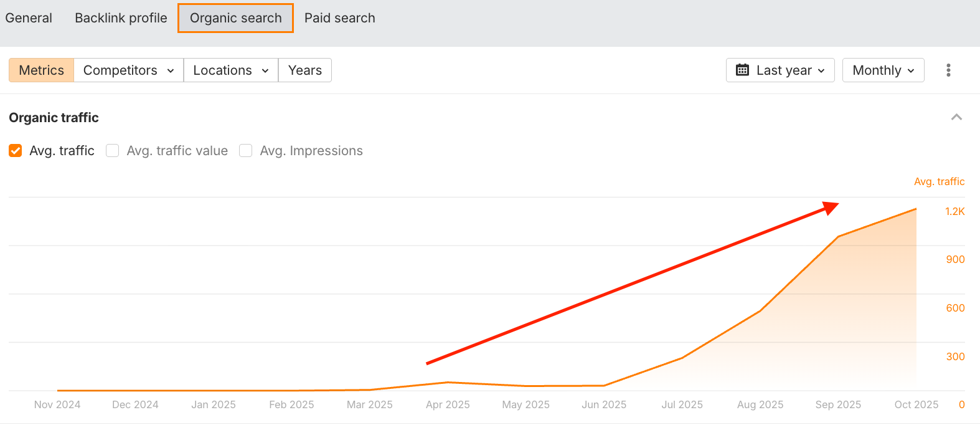Open the Locations dropdown

[x=230, y=70]
